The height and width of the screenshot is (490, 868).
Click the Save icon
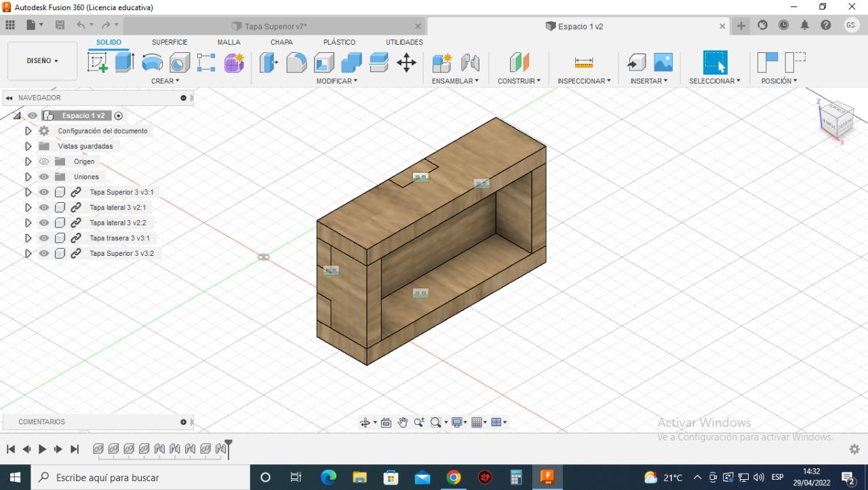tap(60, 25)
